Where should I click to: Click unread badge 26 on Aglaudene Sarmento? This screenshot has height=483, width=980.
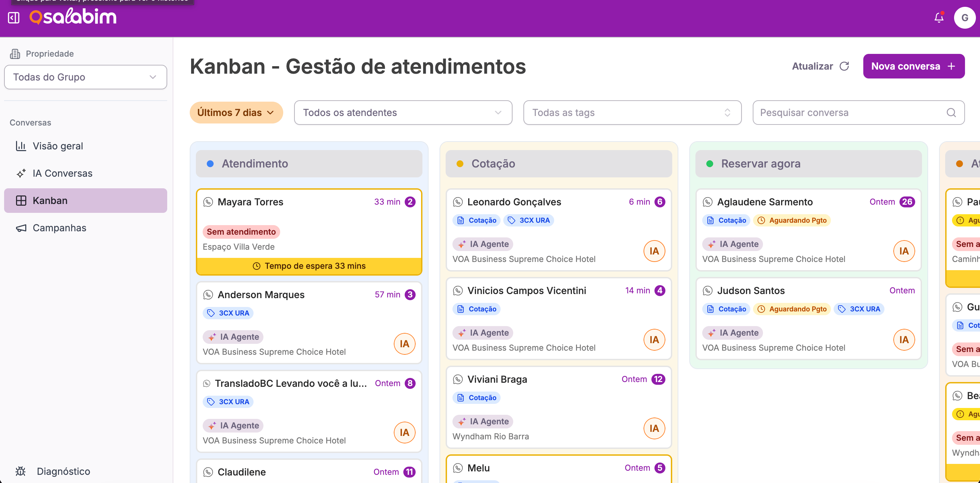coord(907,202)
